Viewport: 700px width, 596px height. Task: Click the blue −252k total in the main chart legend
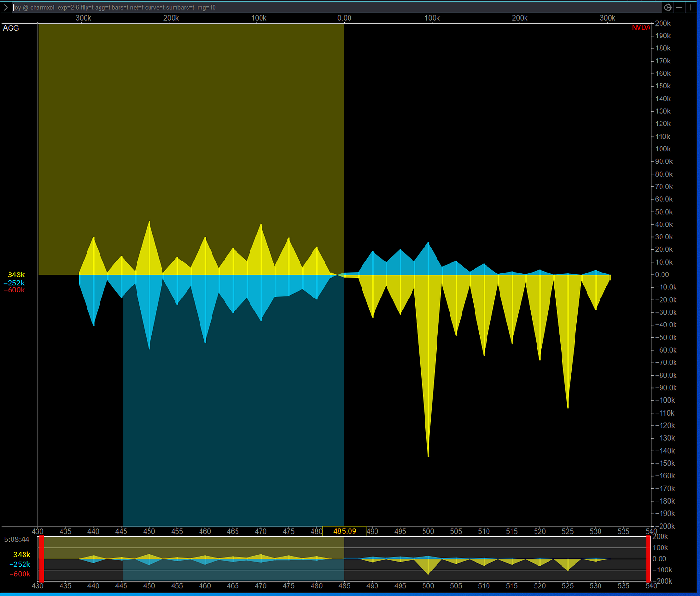[14, 283]
